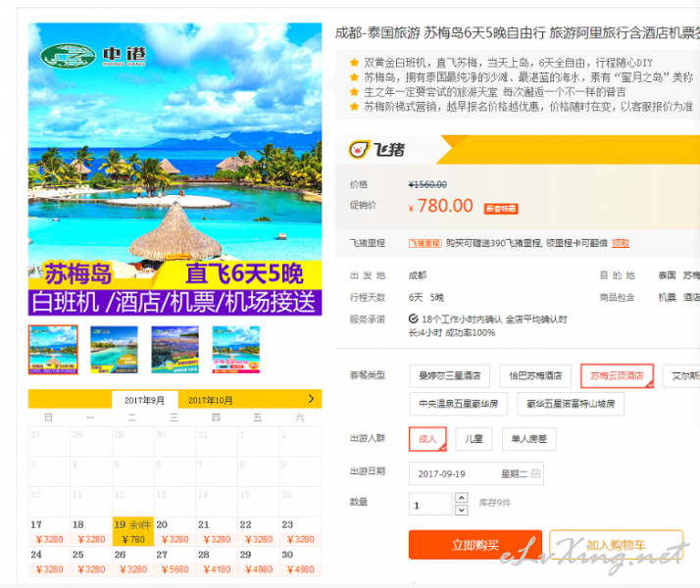This screenshot has height=588, width=700.
Task: Select the third product thumbnail
Action: point(175,350)
